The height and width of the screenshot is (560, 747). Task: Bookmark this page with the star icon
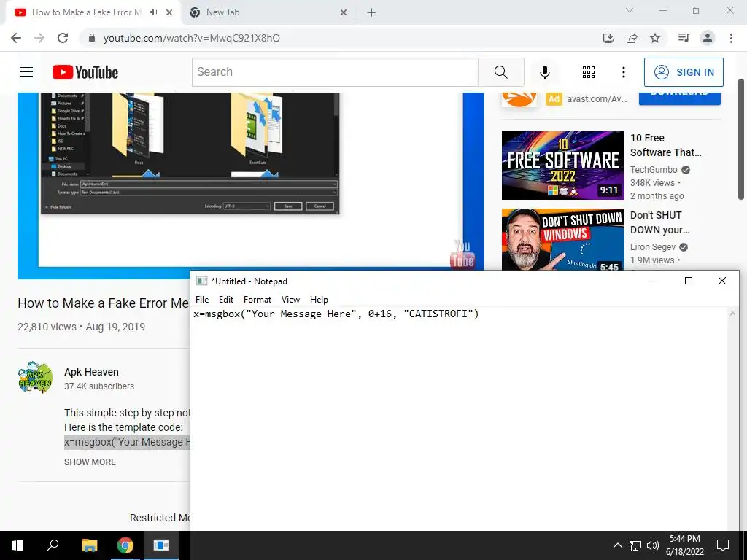tap(655, 38)
